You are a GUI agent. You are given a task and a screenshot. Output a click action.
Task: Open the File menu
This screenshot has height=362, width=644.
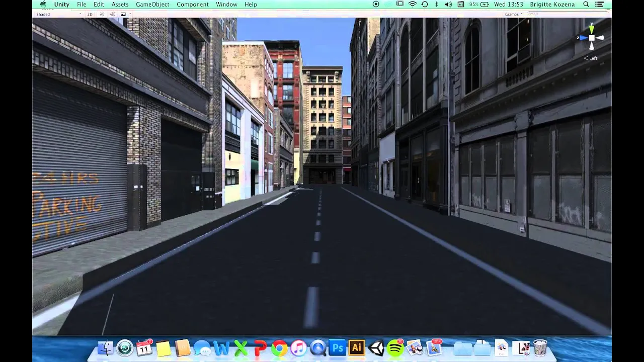(x=82, y=4)
